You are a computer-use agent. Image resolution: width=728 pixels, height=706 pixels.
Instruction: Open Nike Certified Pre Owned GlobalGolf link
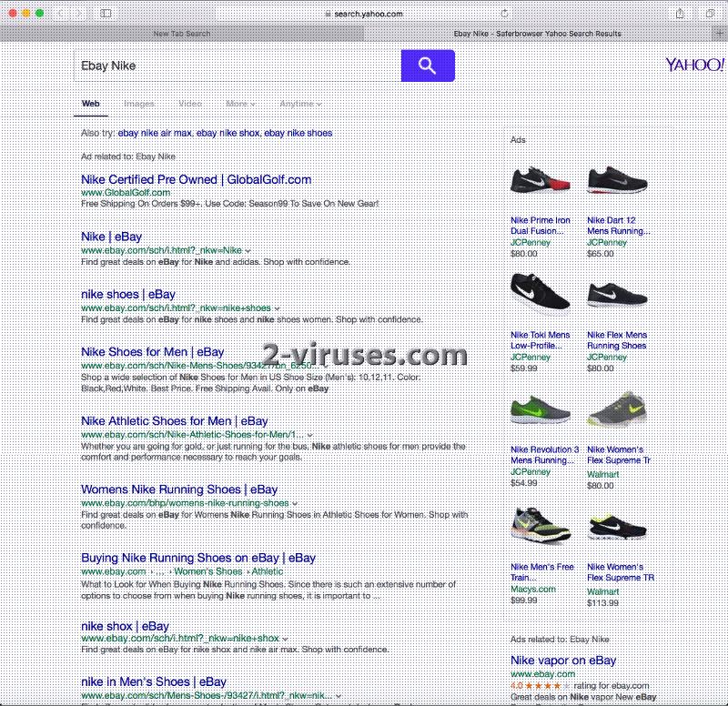(196, 179)
